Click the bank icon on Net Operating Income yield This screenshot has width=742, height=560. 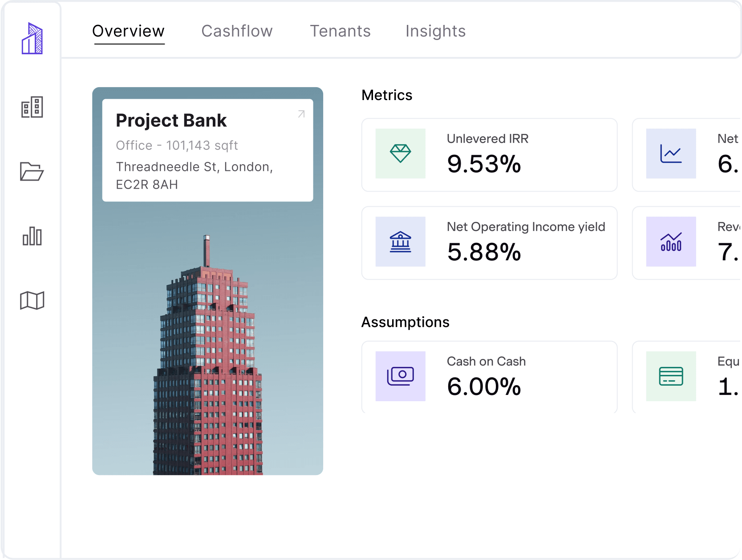[400, 242]
